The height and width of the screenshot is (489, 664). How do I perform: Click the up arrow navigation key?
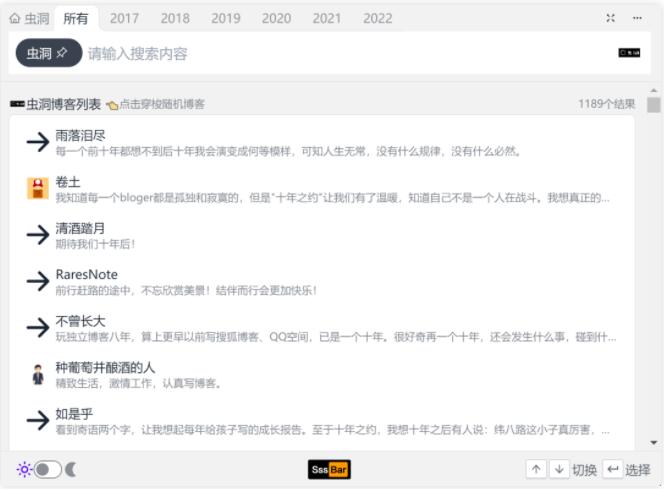pyautogui.click(x=536, y=469)
